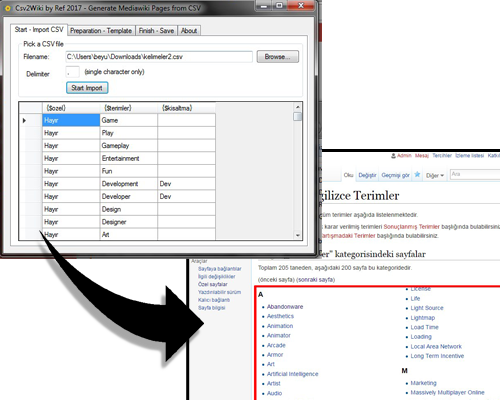Open the Tercihler link in wiki
This screenshot has width=500, height=400.
(442, 156)
